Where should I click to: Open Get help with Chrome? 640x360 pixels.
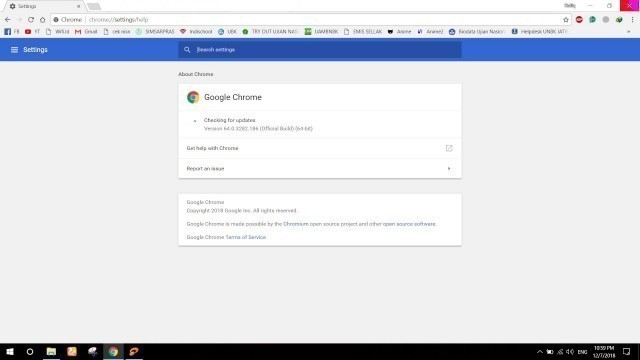pyautogui.click(x=320, y=148)
